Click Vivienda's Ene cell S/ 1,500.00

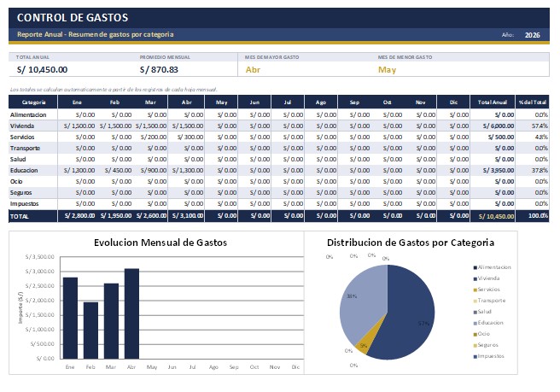(x=79, y=126)
